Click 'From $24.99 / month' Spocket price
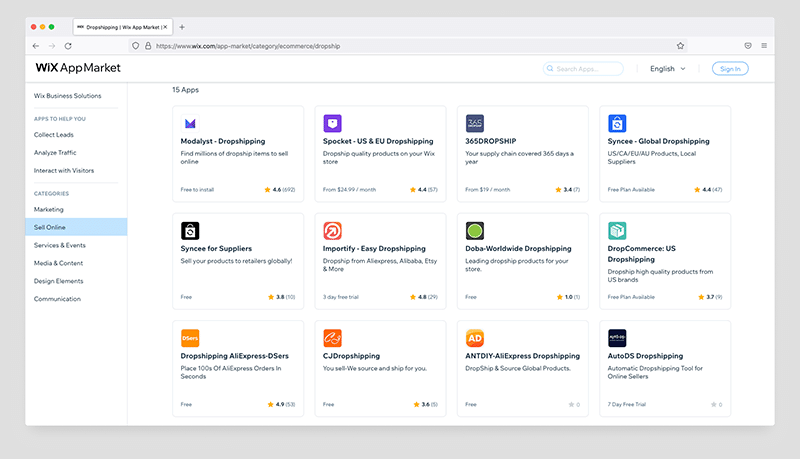Image resolution: width=800 pixels, height=459 pixels. [349, 190]
